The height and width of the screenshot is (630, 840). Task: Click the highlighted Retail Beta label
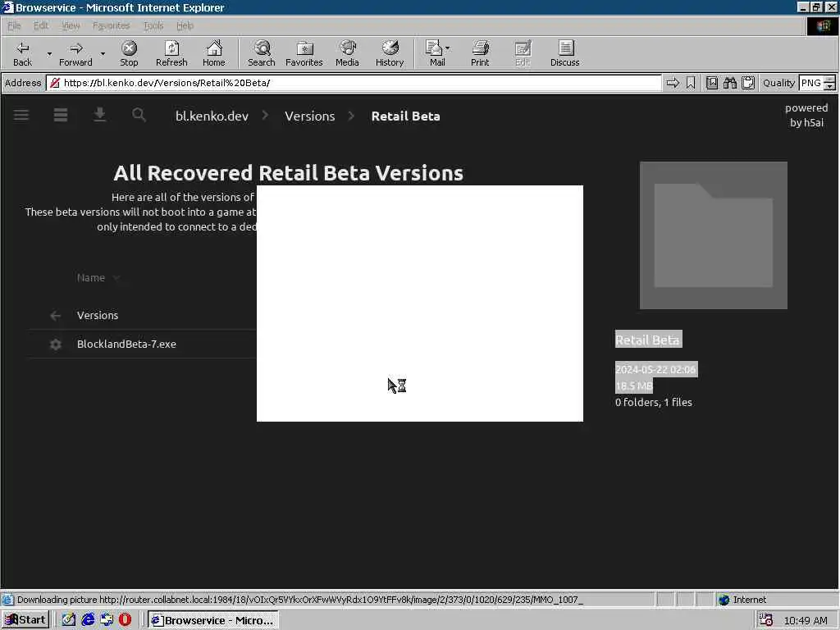[648, 339]
